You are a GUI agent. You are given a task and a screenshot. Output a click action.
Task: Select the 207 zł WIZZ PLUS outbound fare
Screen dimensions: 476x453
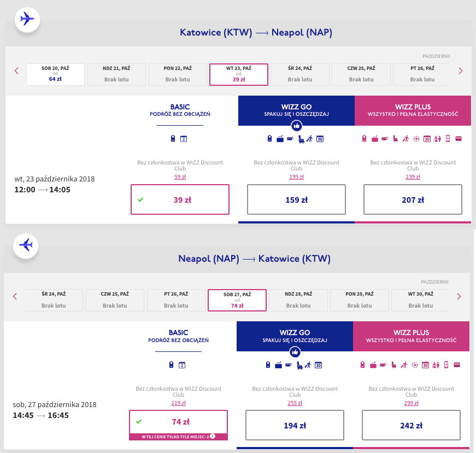click(x=413, y=199)
